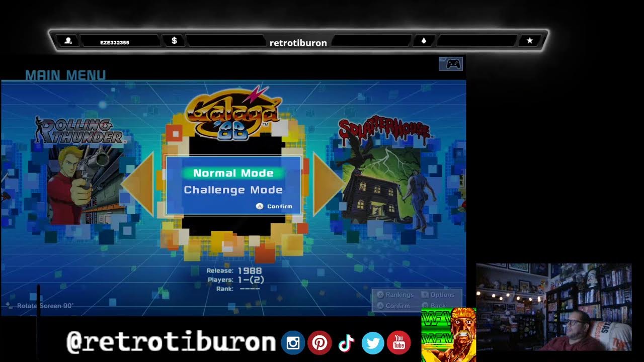Viewport: 644px width, 362px height.
Task: Click the Pinterest icon
Action: click(319, 343)
